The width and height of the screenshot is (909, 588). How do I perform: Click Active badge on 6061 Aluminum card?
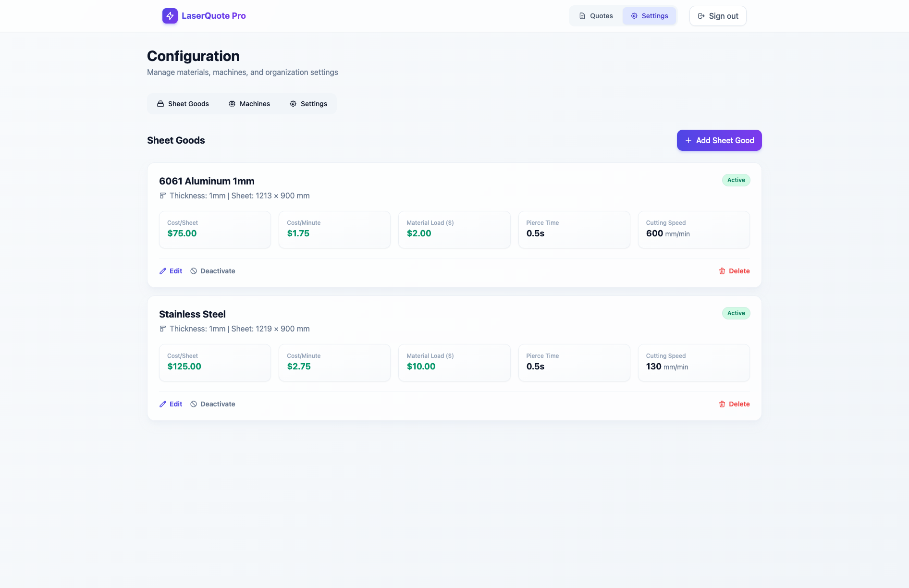tap(736, 180)
